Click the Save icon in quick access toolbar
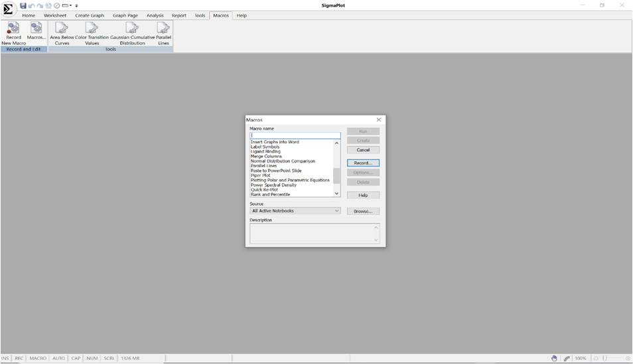This screenshot has width=633, height=364. pyautogui.click(x=24, y=5)
